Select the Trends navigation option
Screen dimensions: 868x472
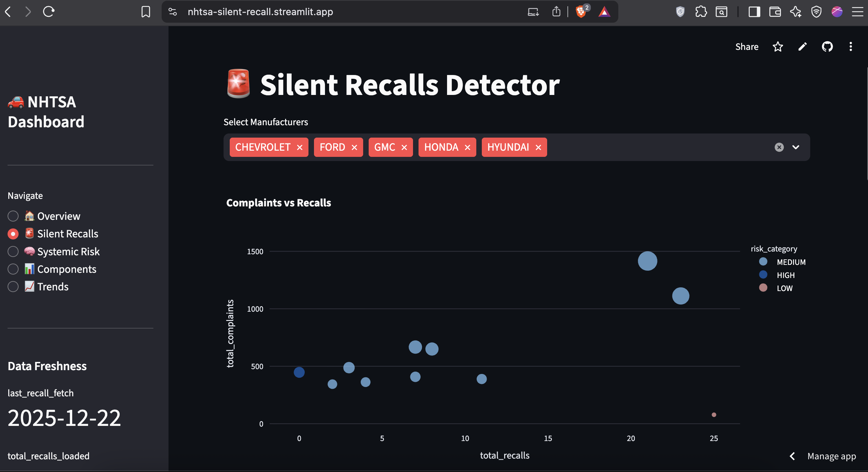point(13,286)
